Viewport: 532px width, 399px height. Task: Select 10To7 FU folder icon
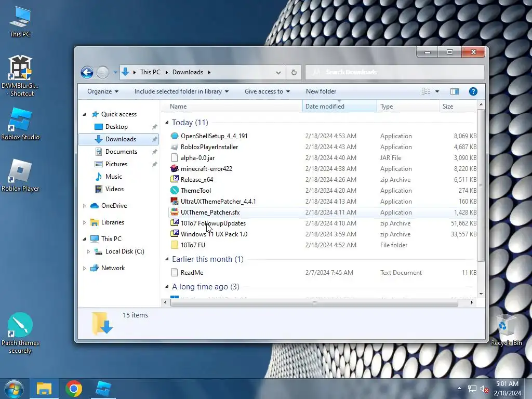pyautogui.click(x=175, y=245)
